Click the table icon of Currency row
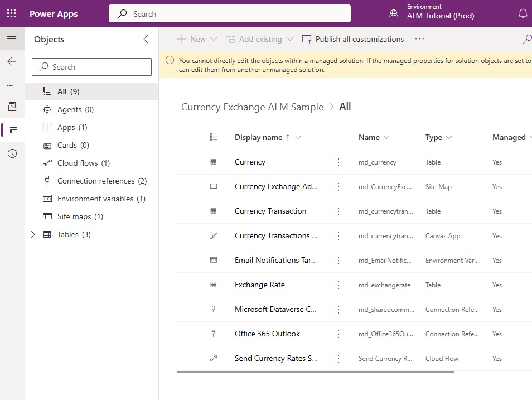Image resolution: width=532 pixels, height=400 pixels. [x=214, y=162]
